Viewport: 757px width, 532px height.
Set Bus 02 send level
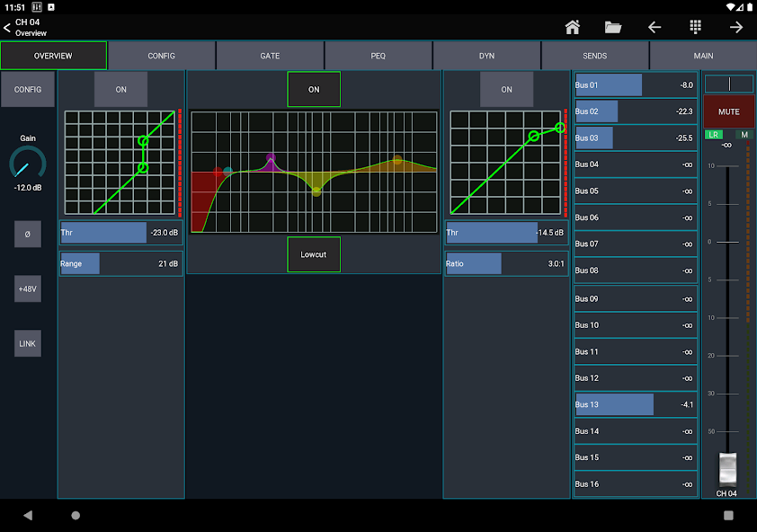[636, 111]
